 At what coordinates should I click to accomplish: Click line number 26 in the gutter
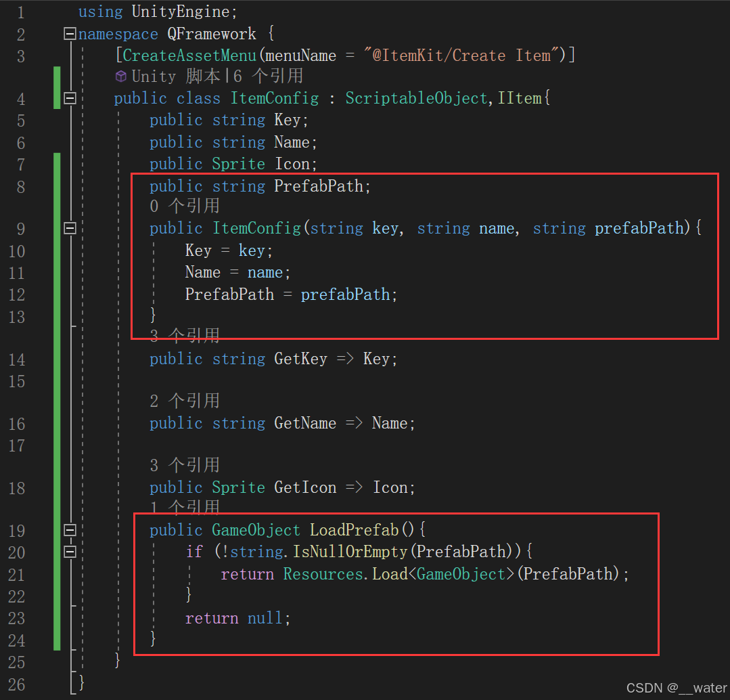coord(17,684)
